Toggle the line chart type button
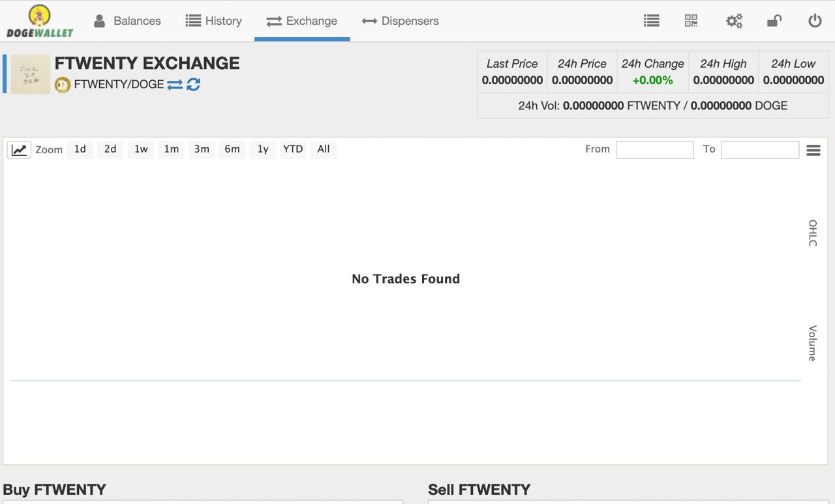The image size is (835, 504). [19, 150]
